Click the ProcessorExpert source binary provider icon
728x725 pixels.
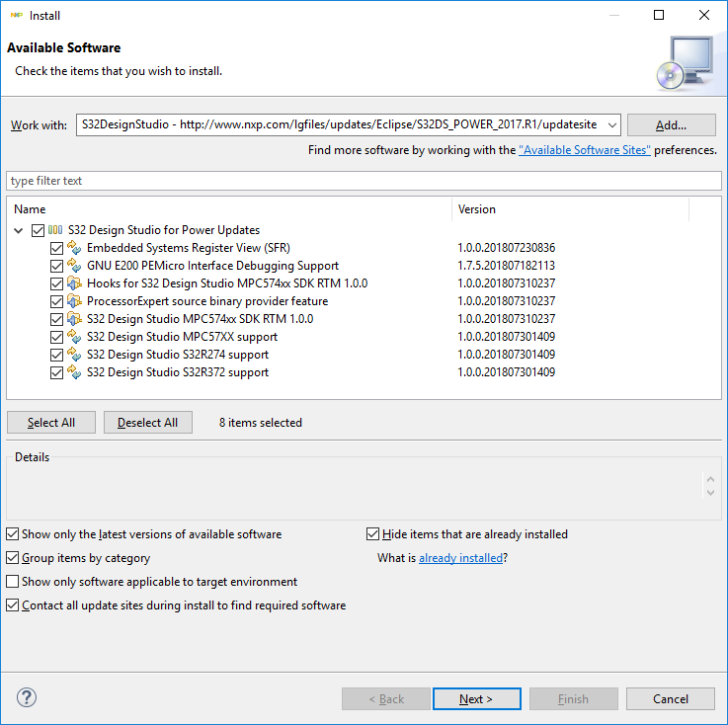74,301
